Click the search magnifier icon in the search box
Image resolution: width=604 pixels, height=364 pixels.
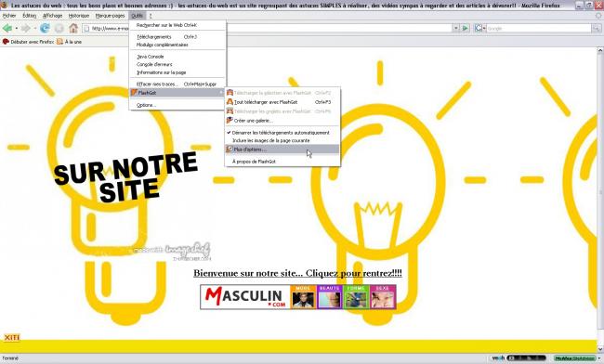tap(596, 28)
